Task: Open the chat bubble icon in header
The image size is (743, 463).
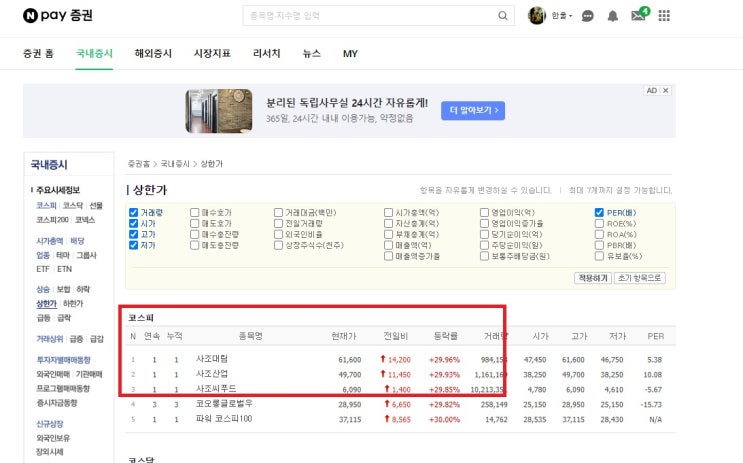Action: pyautogui.click(x=588, y=16)
